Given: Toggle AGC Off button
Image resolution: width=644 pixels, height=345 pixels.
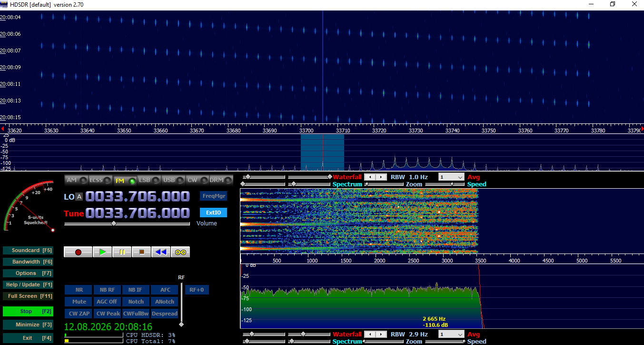Looking at the screenshot, I should pos(107,302).
